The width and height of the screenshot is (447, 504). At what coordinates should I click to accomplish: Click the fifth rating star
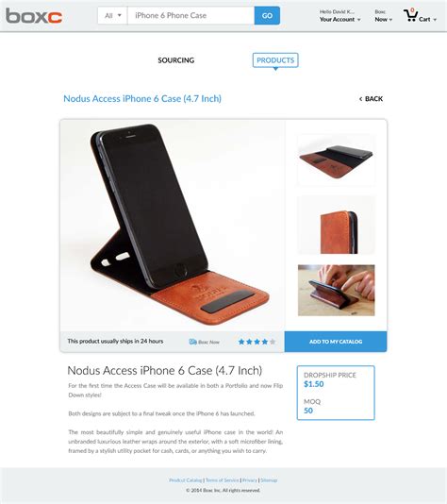[273, 342]
